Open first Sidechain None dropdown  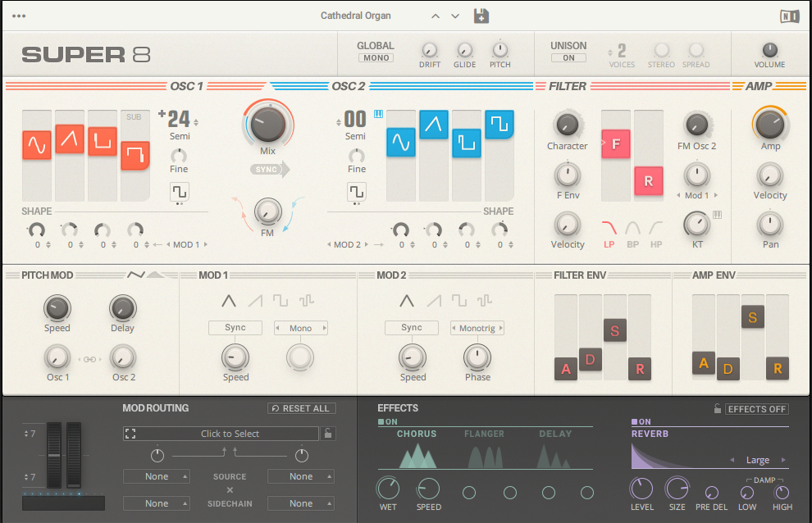tap(157, 503)
